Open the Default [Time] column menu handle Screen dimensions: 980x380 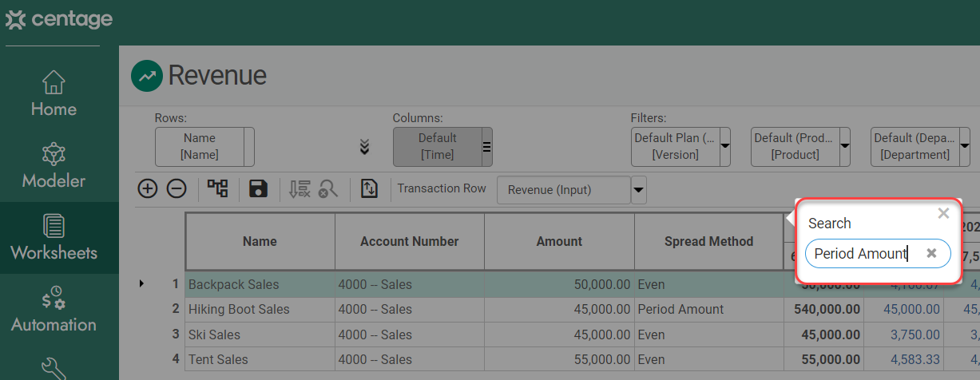click(487, 147)
